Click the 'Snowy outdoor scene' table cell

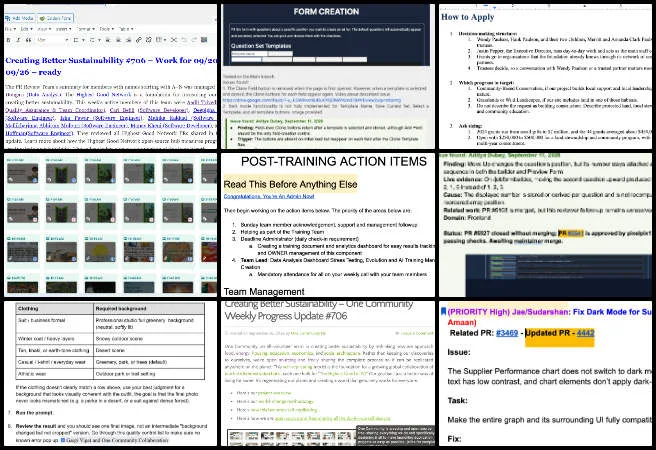149,339
